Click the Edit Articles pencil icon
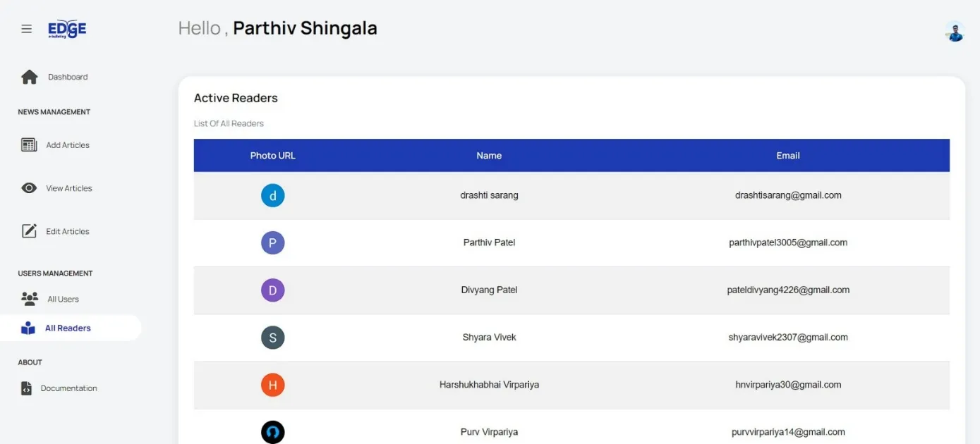Image resolution: width=980 pixels, height=444 pixels. 29,231
